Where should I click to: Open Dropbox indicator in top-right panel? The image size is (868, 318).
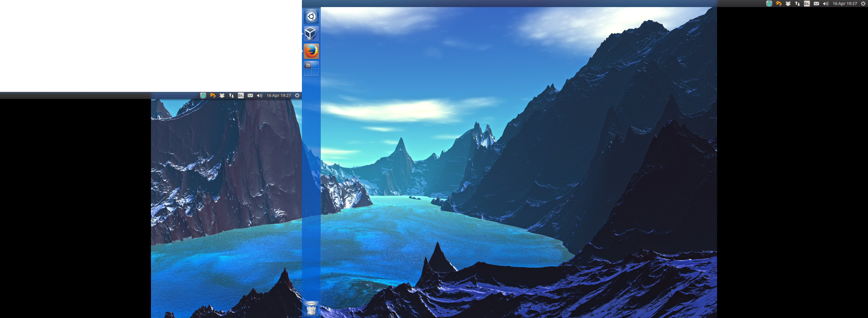[788, 4]
